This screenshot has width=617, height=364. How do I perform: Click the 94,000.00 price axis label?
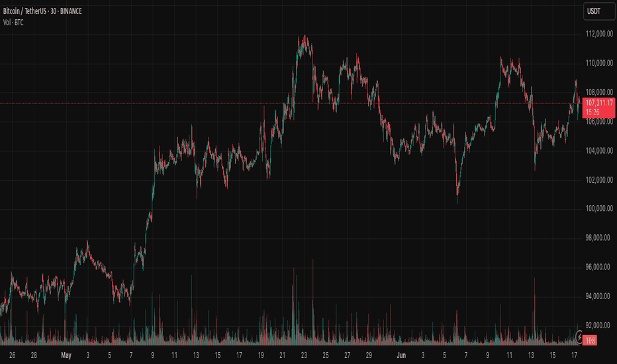598,296
